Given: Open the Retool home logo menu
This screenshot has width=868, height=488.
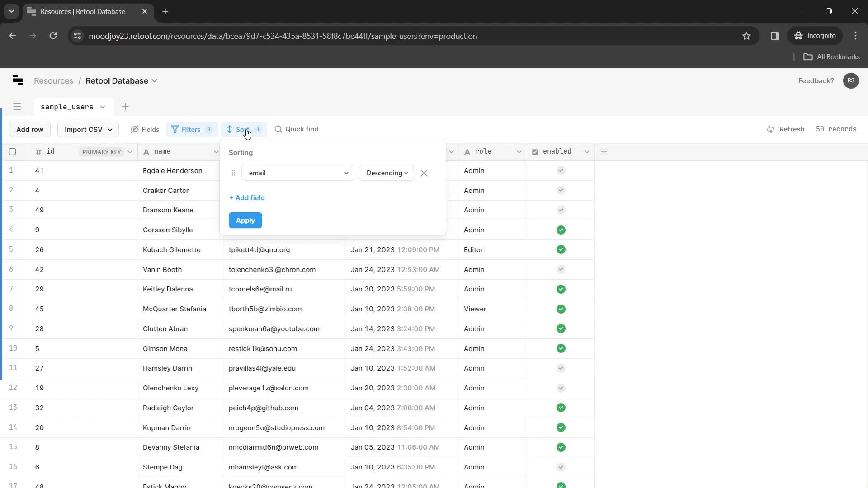Looking at the screenshot, I should 18,80.
